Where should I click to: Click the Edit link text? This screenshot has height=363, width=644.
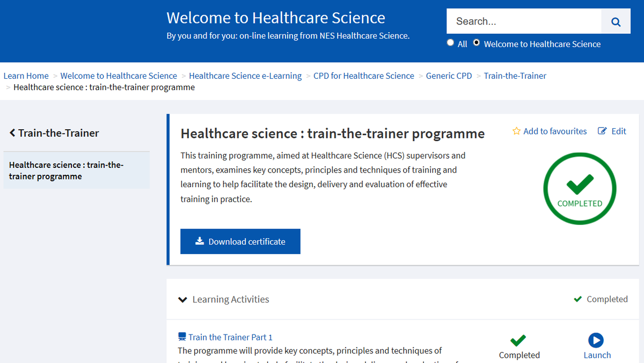(619, 131)
